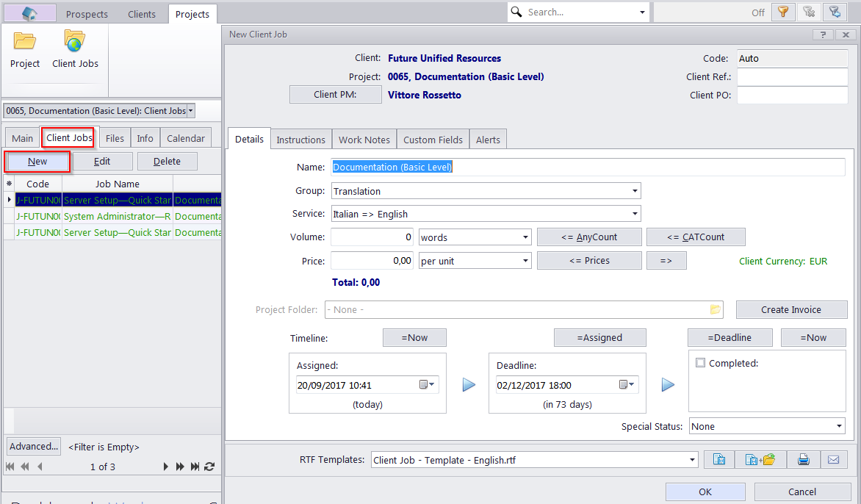Open the project Client Jobs view selector

click(190, 111)
